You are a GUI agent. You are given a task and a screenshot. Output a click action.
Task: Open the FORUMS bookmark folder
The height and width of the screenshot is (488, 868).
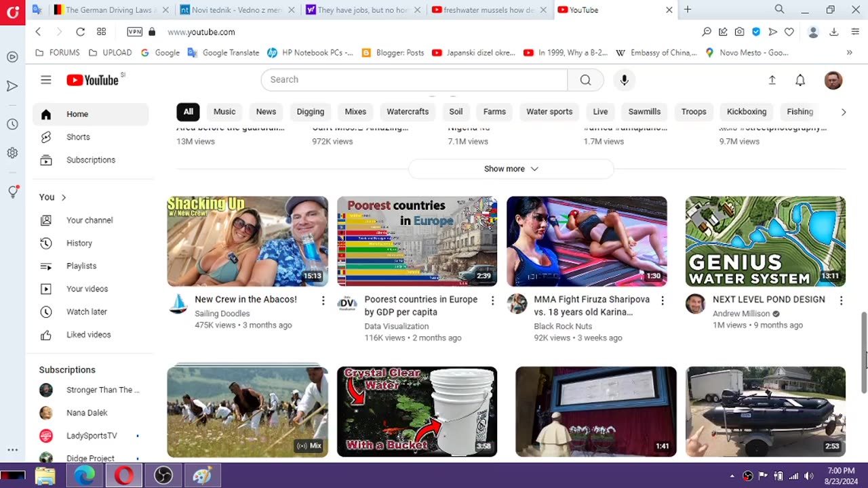click(x=57, y=52)
